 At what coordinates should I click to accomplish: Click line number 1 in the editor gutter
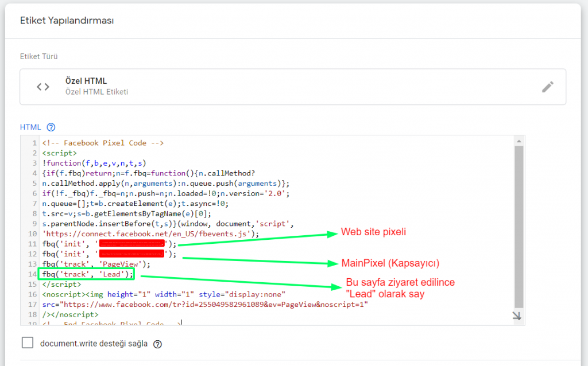pyautogui.click(x=34, y=143)
